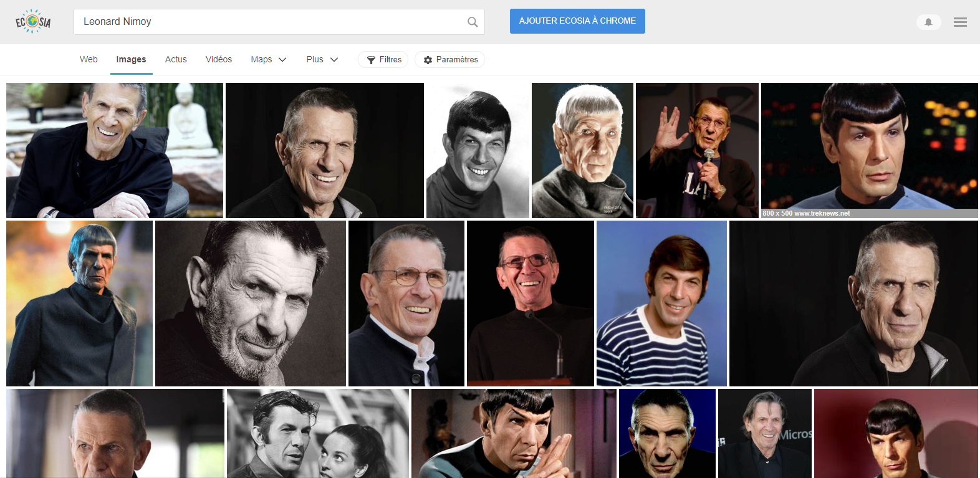980x478 pixels.
Task: Switch to the Actus tab
Action: click(176, 60)
